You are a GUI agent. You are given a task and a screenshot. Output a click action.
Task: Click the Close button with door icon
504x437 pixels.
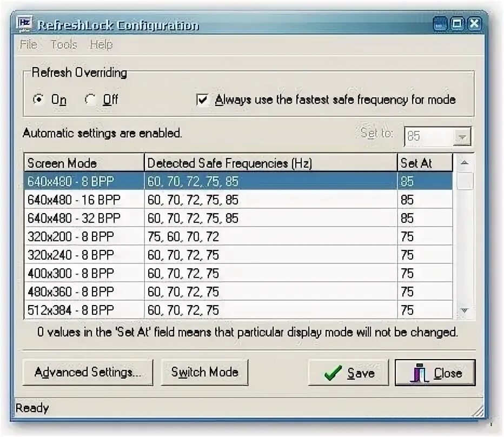pos(435,372)
